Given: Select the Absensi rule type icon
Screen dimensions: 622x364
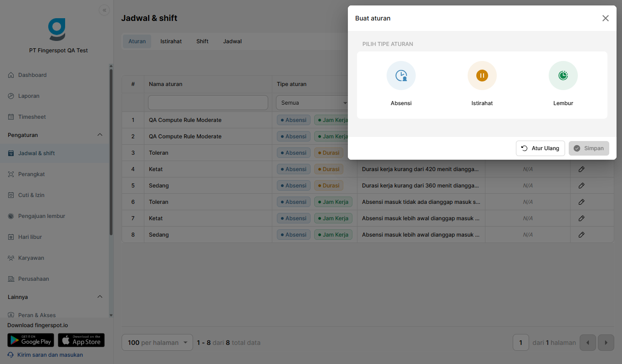Looking at the screenshot, I should [401, 76].
